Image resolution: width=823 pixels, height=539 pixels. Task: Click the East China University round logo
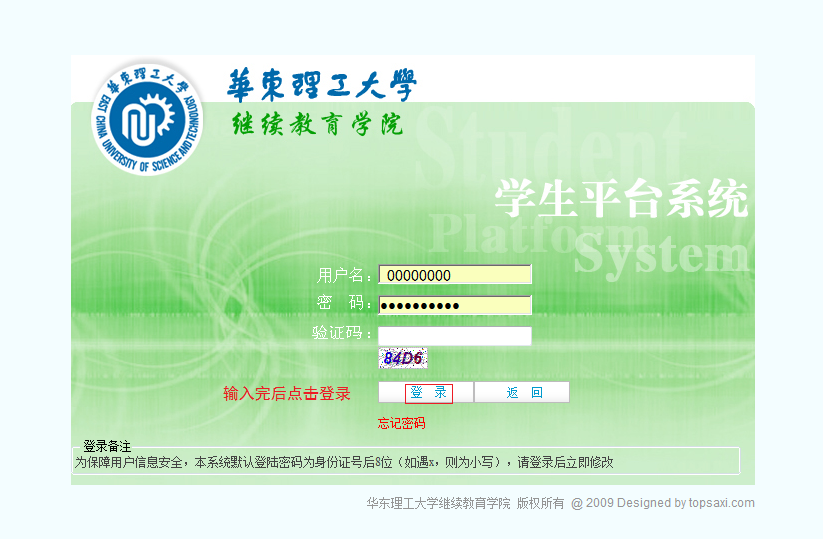point(147,119)
